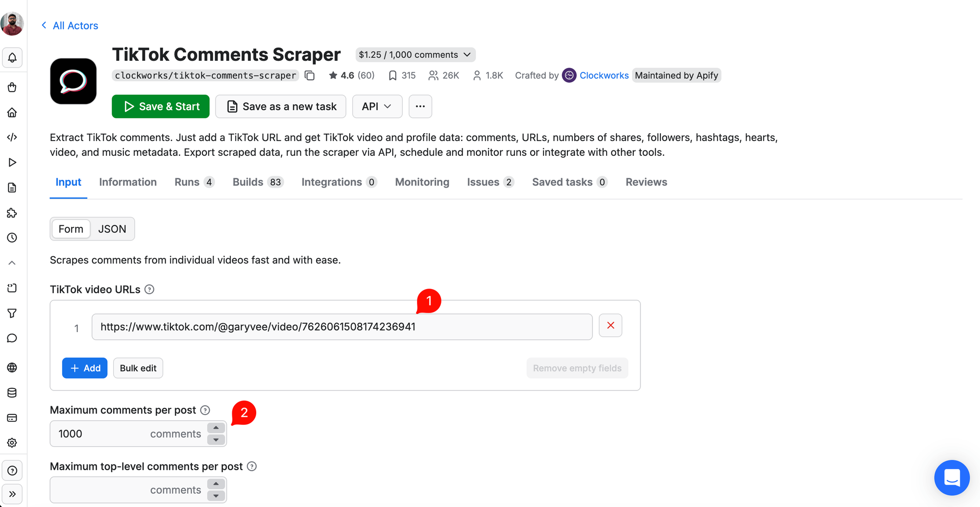Select the Form input mode

(71, 229)
